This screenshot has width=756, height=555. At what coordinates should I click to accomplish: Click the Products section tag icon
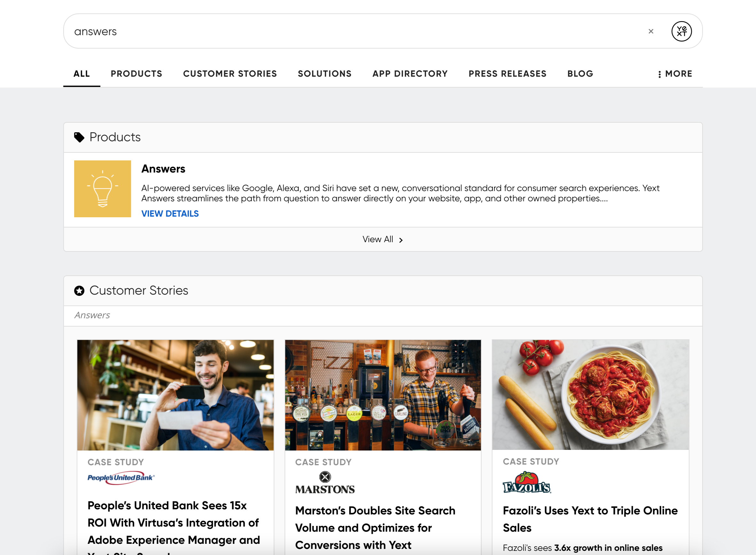79,137
